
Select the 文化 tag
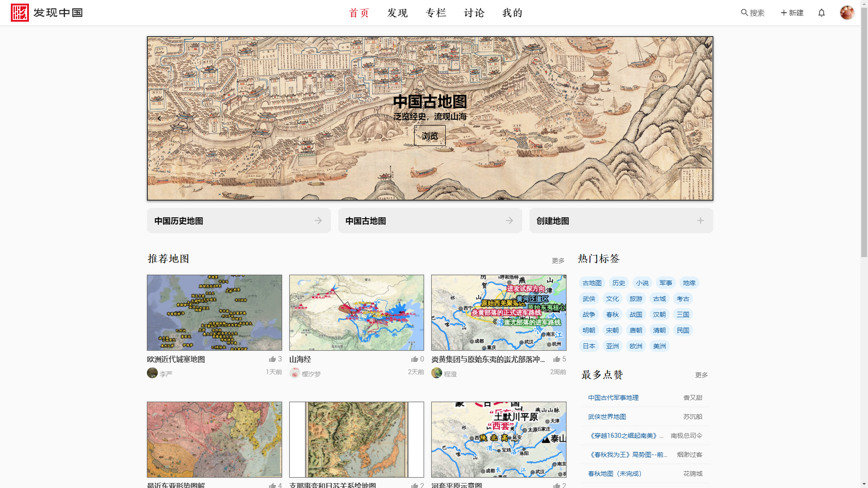click(613, 299)
